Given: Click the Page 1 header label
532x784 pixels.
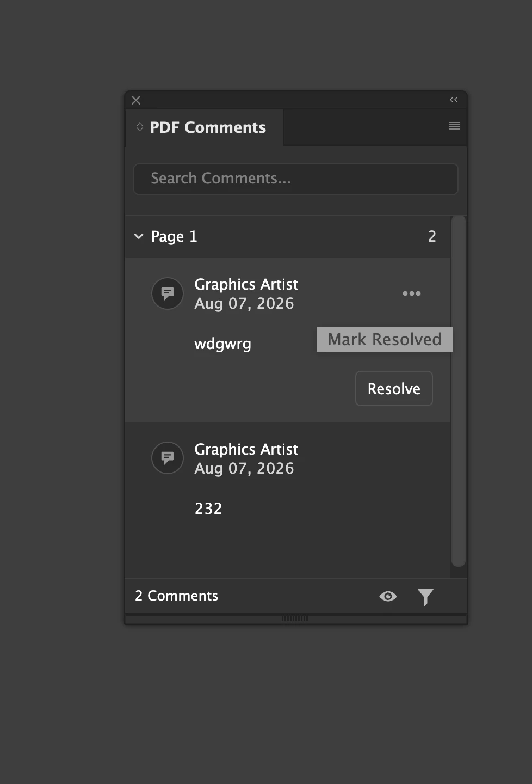Looking at the screenshot, I should (x=174, y=236).
